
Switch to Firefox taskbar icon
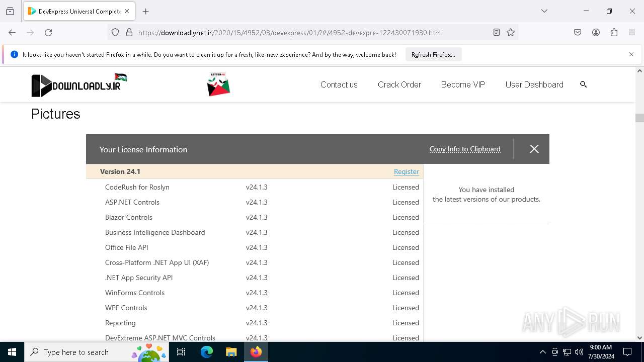[256, 352]
